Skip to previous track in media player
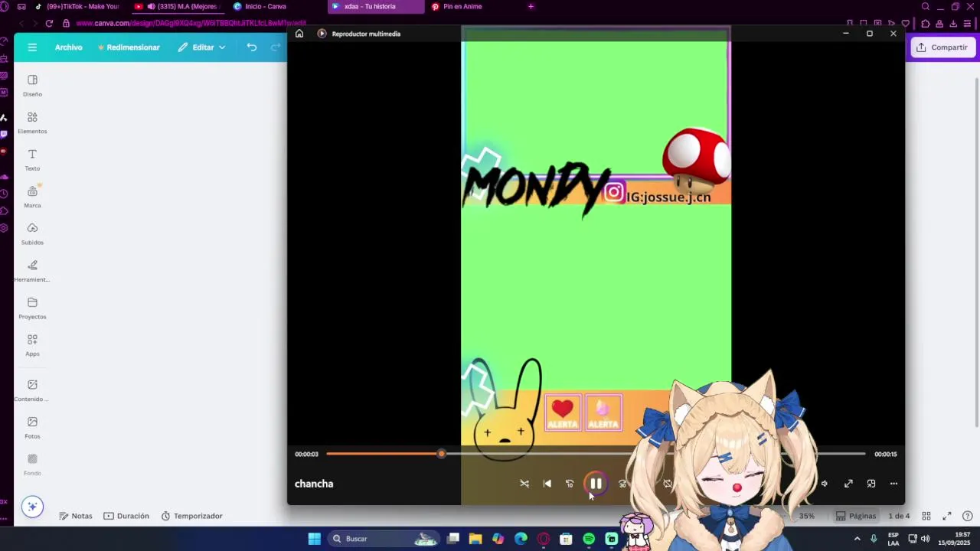 [x=547, y=484]
